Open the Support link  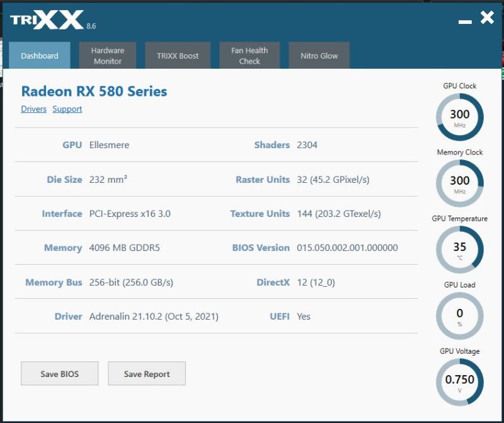[67, 109]
